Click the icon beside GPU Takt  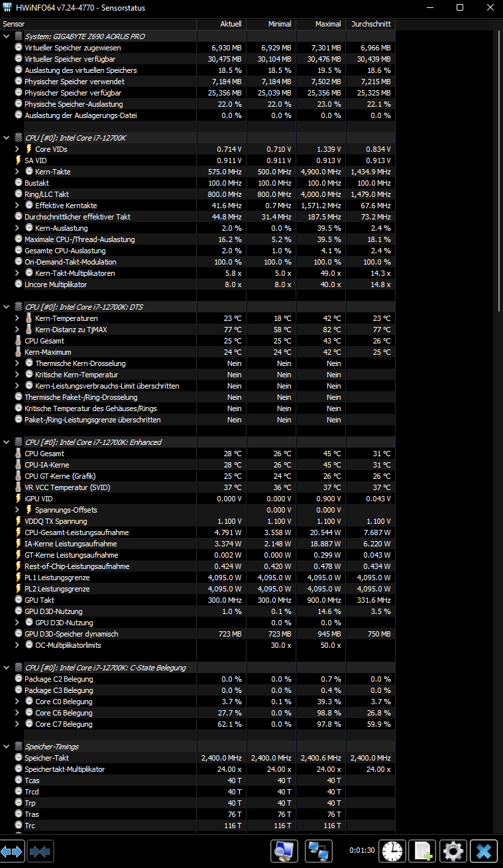pyautogui.click(x=19, y=600)
